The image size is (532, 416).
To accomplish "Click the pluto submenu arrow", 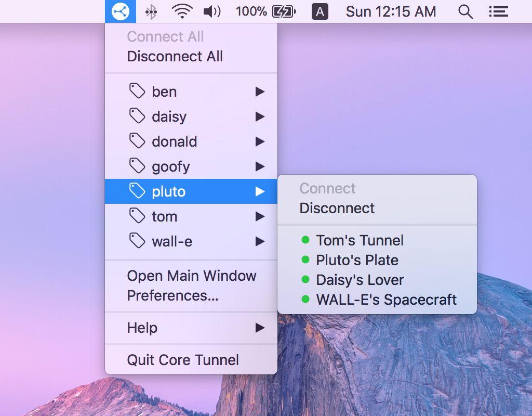I will 260,191.
